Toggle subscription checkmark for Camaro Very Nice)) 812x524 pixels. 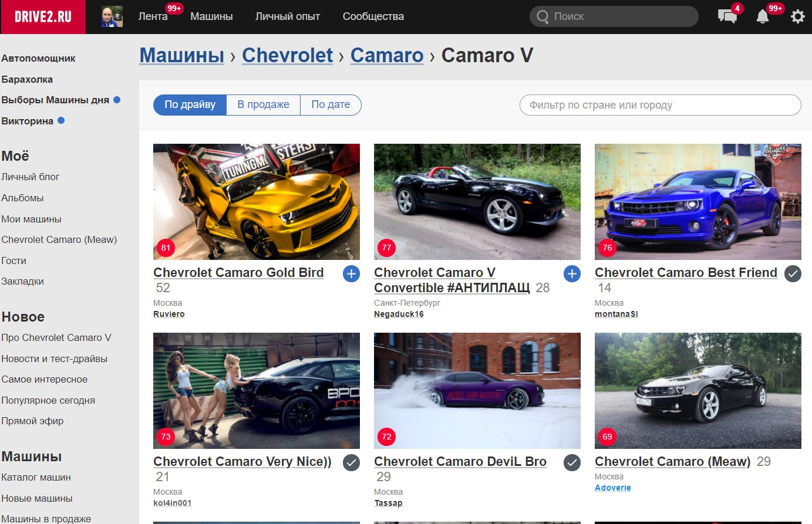coord(351,462)
